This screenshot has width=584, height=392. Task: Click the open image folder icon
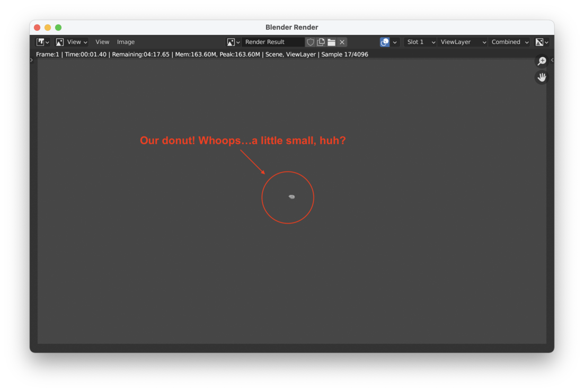(x=331, y=42)
